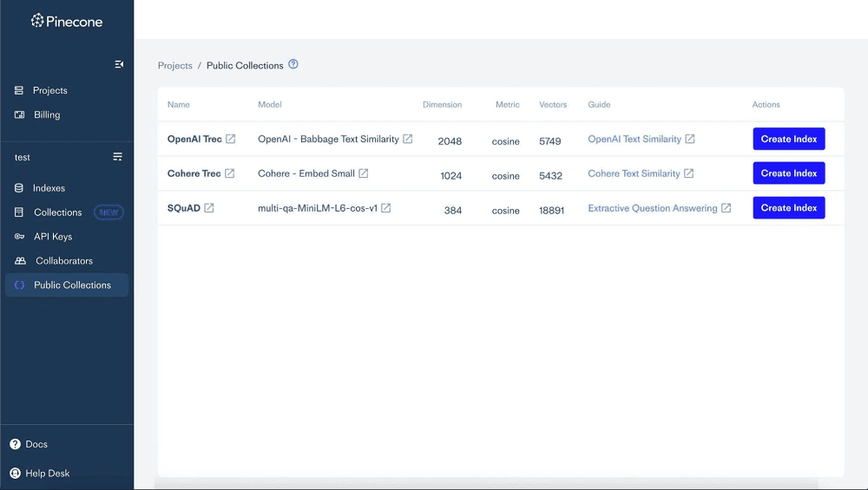Open external icon beside Extractive Question Answering
Image resolution: width=868 pixels, height=490 pixels.
pyautogui.click(x=727, y=208)
